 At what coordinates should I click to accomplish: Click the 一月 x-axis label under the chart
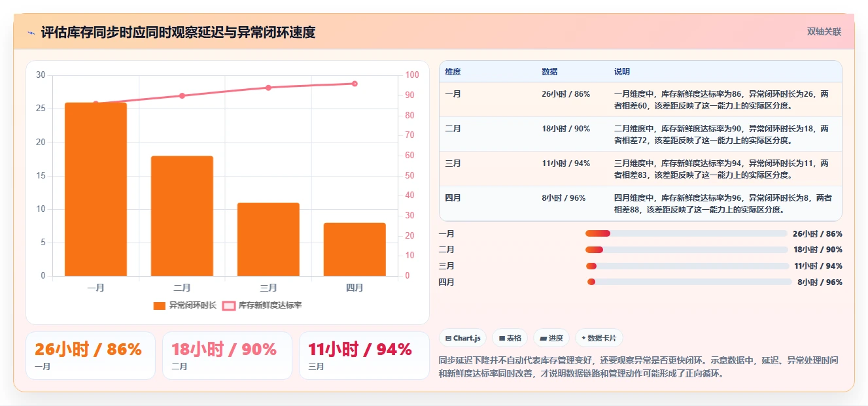pyautogui.click(x=95, y=288)
